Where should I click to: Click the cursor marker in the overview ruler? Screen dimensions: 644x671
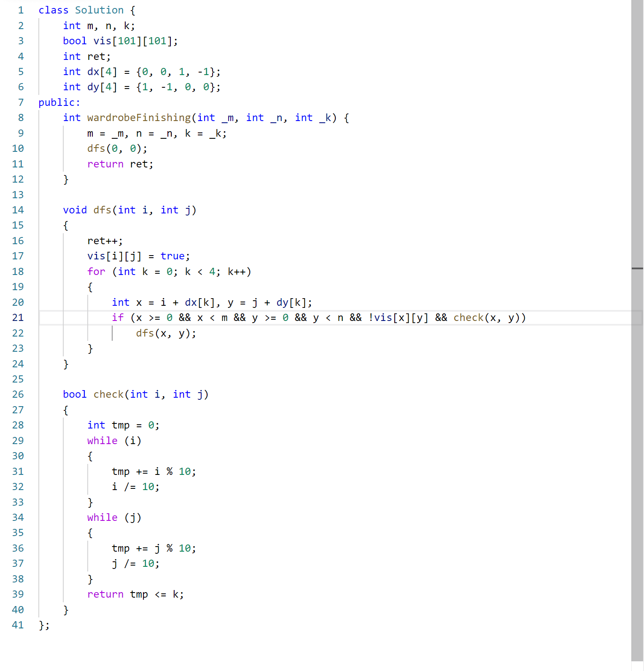tap(637, 268)
